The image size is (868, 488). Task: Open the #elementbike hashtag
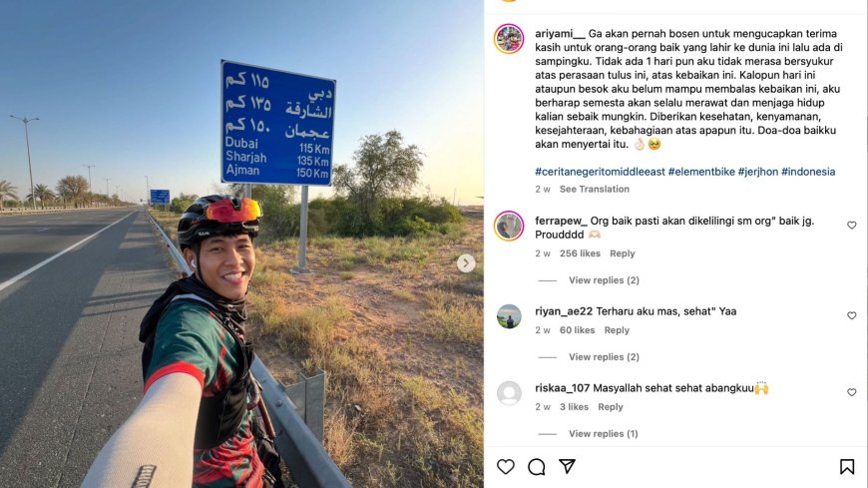tap(701, 172)
